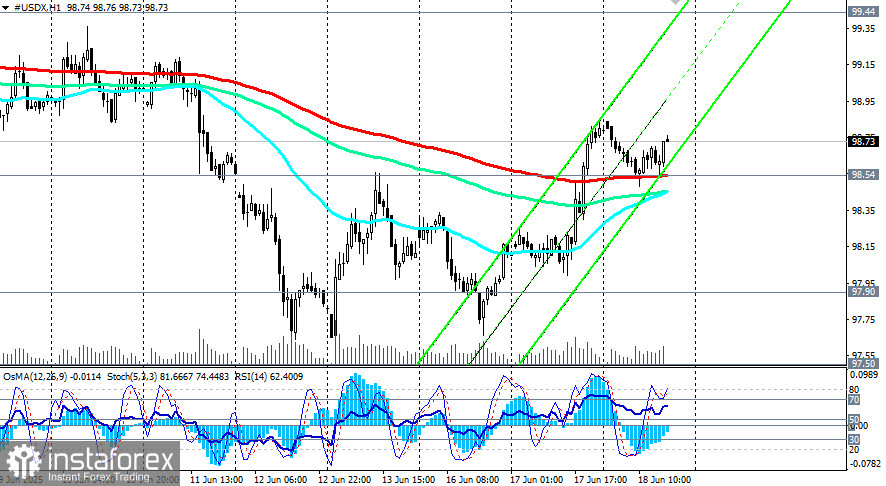The width and height of the screenshot is (886, 486).
Task: Click the RSI(14) 62.4009 indicator label
Action: pyautogui.click(x=268, y=376)
